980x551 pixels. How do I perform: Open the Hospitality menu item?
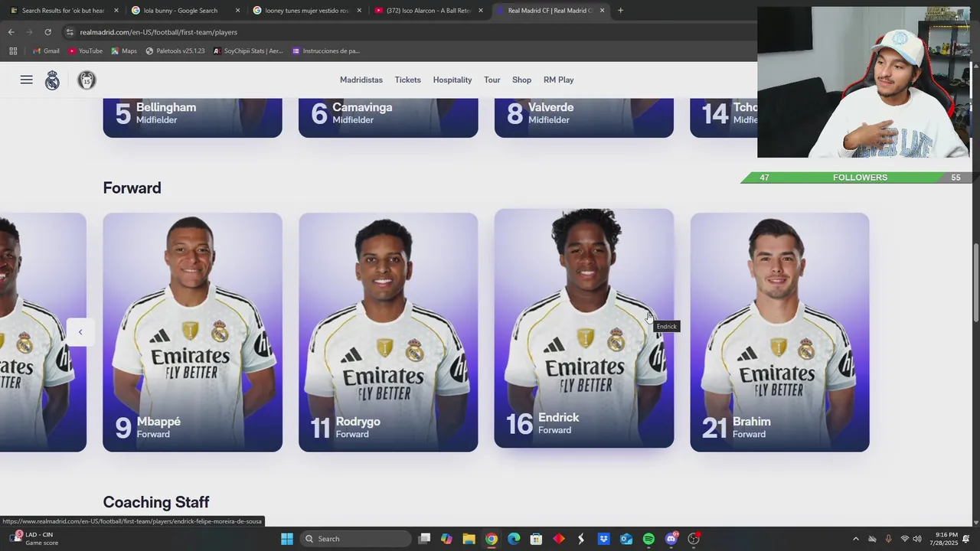point(452,80)
